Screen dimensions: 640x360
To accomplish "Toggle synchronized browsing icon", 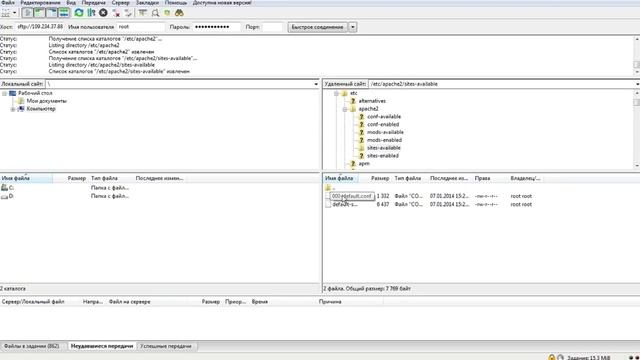I will pyautogui.click(x=167, y=13).
